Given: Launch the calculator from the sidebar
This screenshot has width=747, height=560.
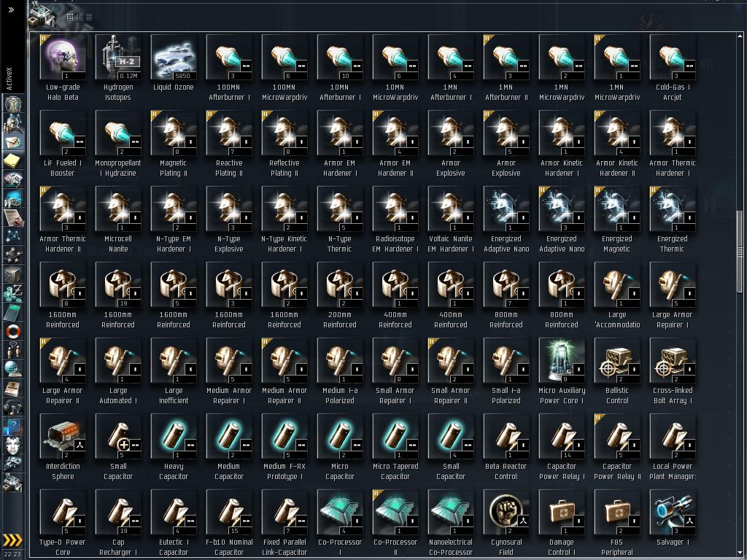Looking at the screenshot, I should tap(12, 313).
